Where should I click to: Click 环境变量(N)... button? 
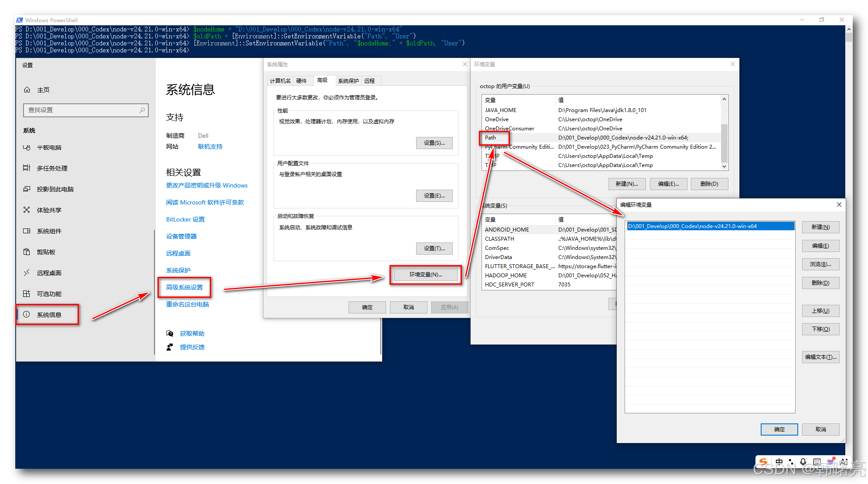tap(426, 275)
